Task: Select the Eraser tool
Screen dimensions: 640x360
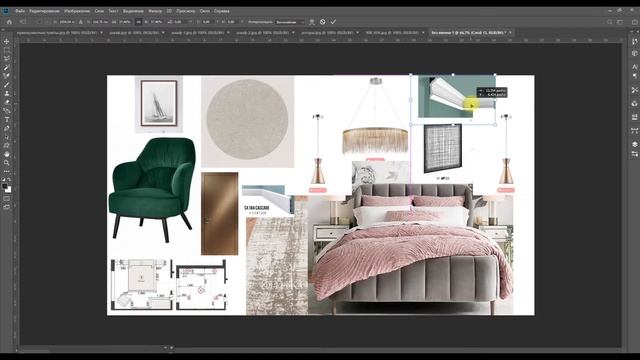Action: 7,102
